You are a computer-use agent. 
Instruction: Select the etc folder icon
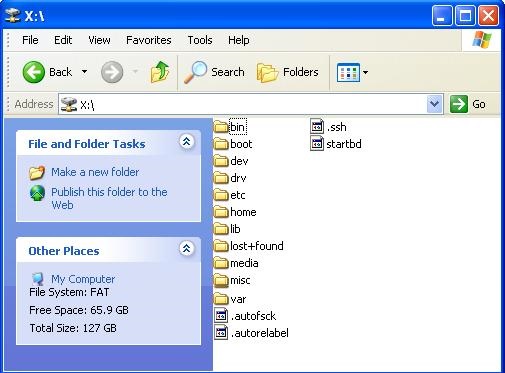coord(221,195)
